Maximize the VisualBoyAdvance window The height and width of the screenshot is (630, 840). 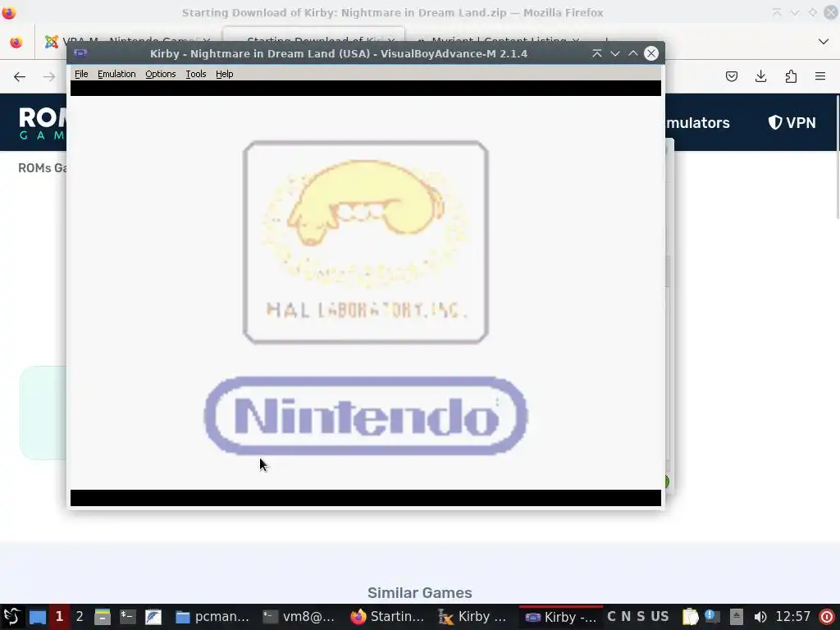[632, 53]
